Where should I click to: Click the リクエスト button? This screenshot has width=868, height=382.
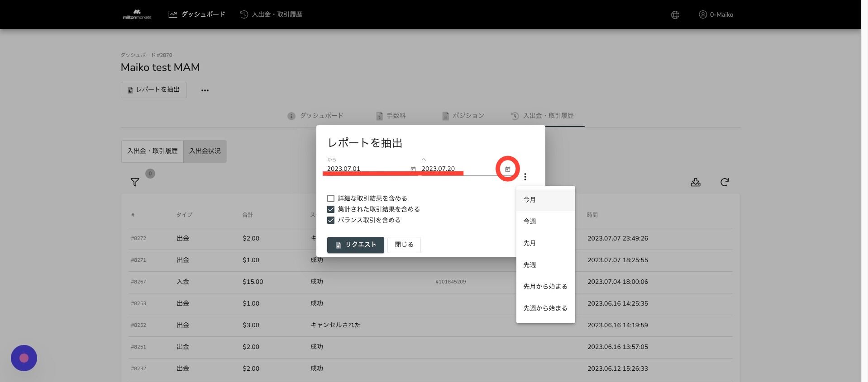pos(356,245)
